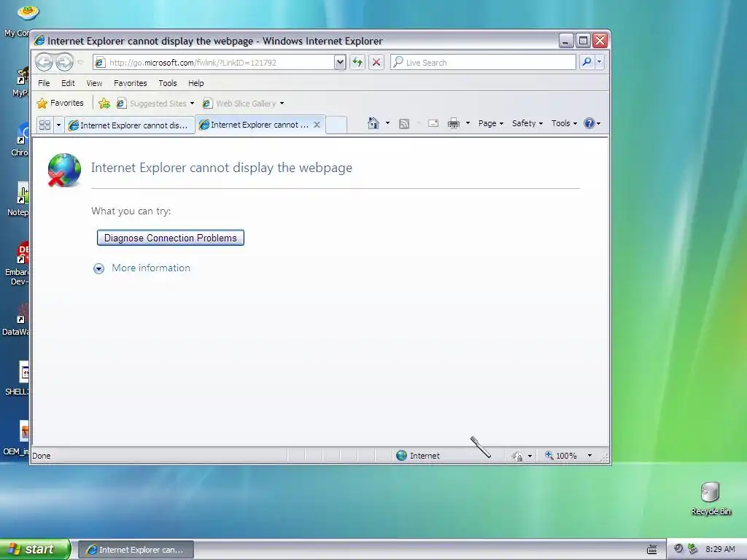747x560 pixels.
Task: Minimize the Internet Explorer window
Action: (565, 41)
